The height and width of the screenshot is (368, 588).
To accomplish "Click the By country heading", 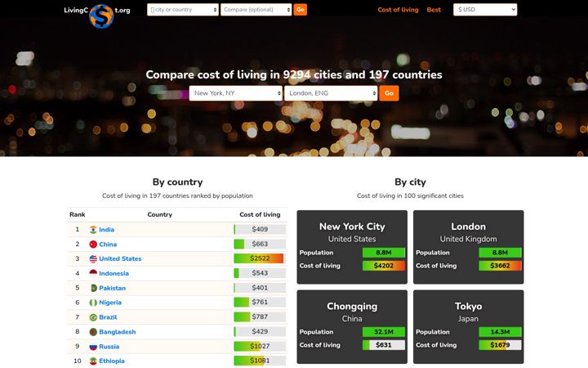I will click(177, 182).
